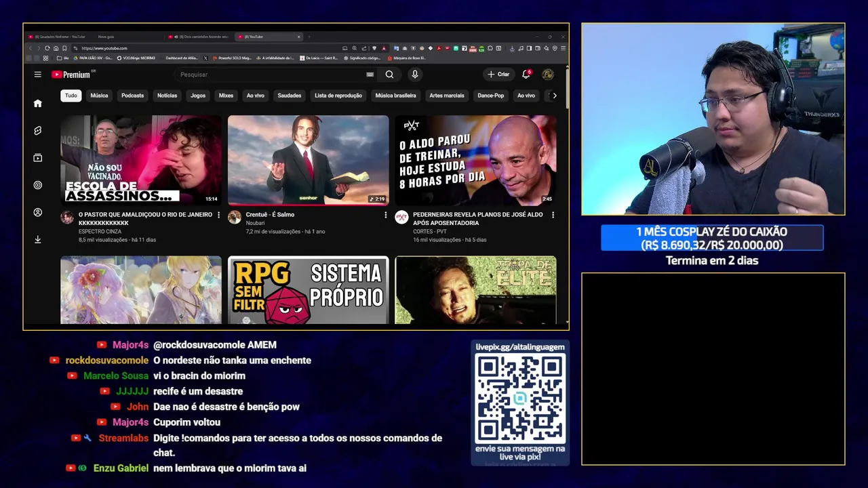Viewport: 868px width, 488px height.
Task: Select the Música filter chip
Action: tap(99, 96)
